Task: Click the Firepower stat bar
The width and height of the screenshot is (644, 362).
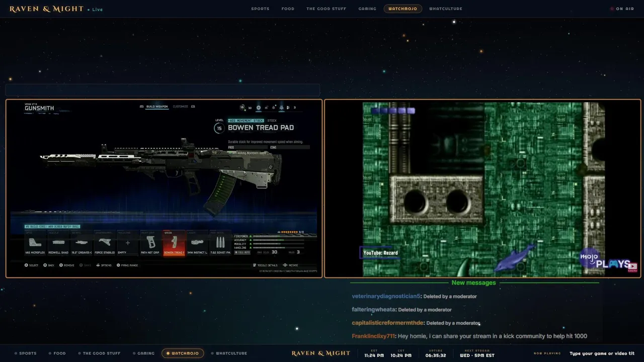Action: point(279,236)
